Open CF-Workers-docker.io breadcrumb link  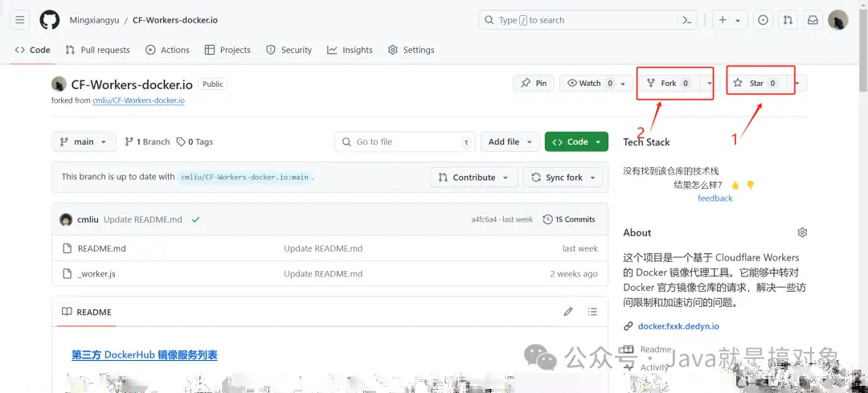(175, 20)
